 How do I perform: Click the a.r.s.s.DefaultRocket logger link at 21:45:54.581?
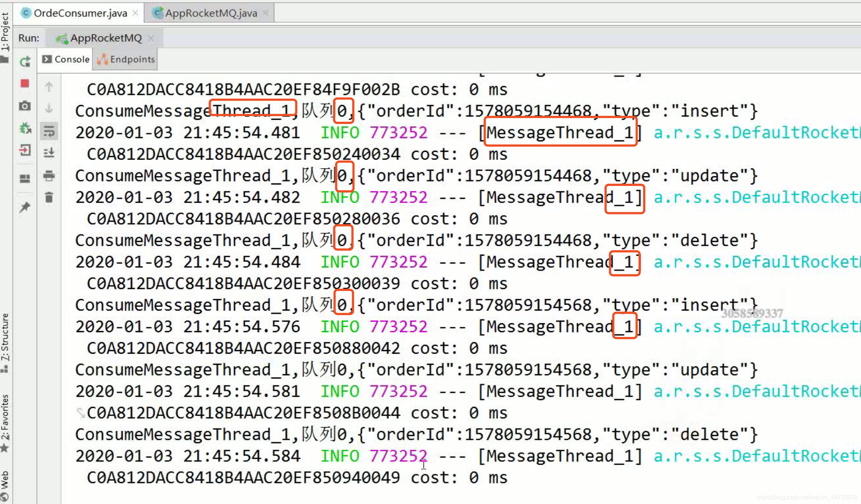click(x=757, y=391)
